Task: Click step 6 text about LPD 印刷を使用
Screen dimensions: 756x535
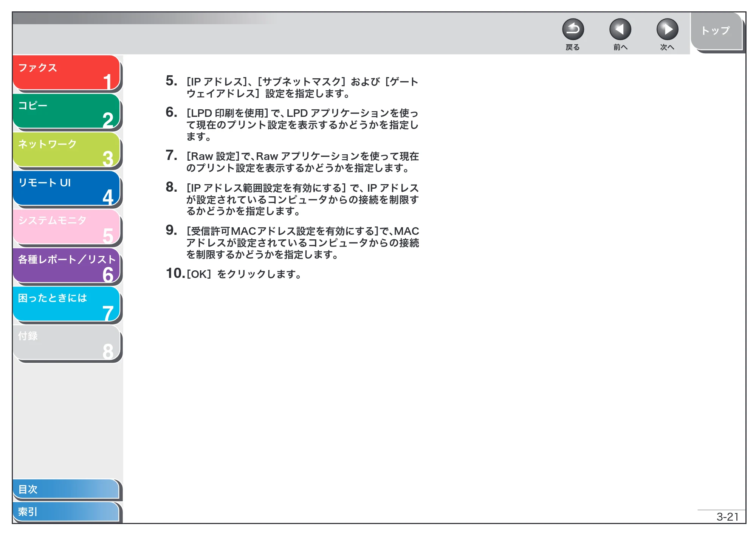Action: pyautogui.click(x=302, y=124)
